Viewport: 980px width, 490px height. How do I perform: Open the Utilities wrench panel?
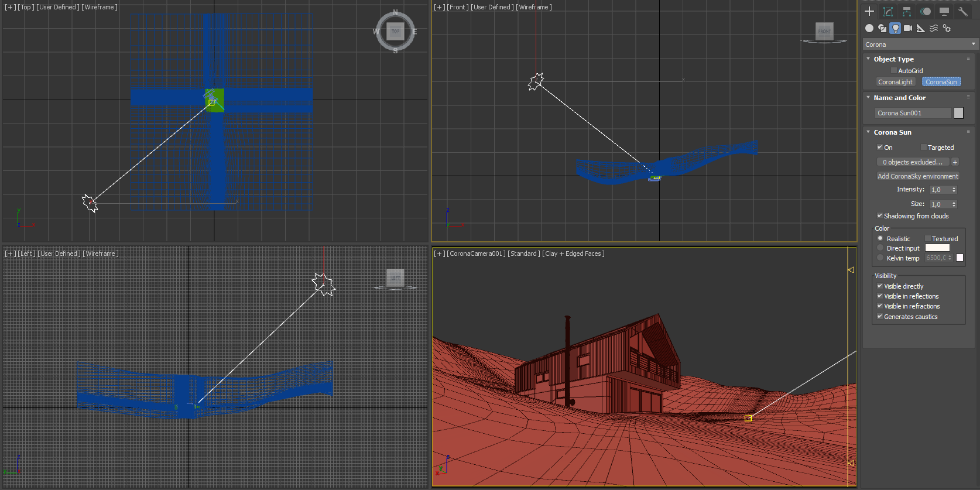coord(963,12)
